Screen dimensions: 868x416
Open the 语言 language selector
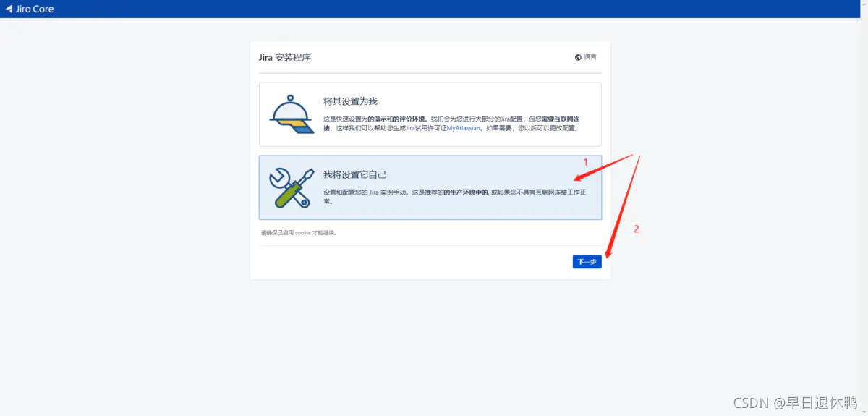tap(586, 57)
